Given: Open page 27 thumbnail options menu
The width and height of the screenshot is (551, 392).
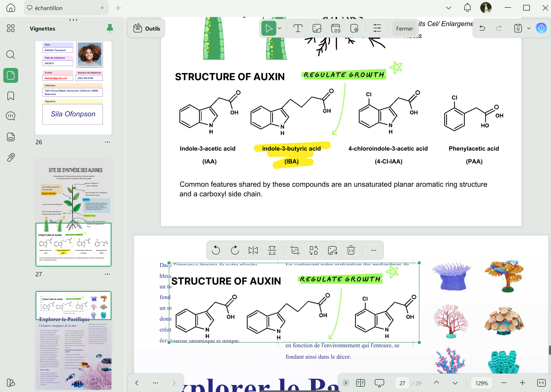Looking at the screenshot, I should 107,274.
